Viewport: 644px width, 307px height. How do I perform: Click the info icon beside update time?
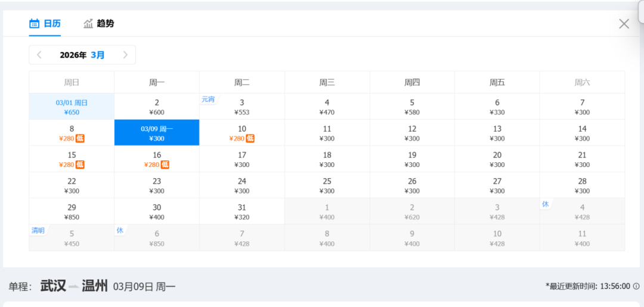click(636, 286)
